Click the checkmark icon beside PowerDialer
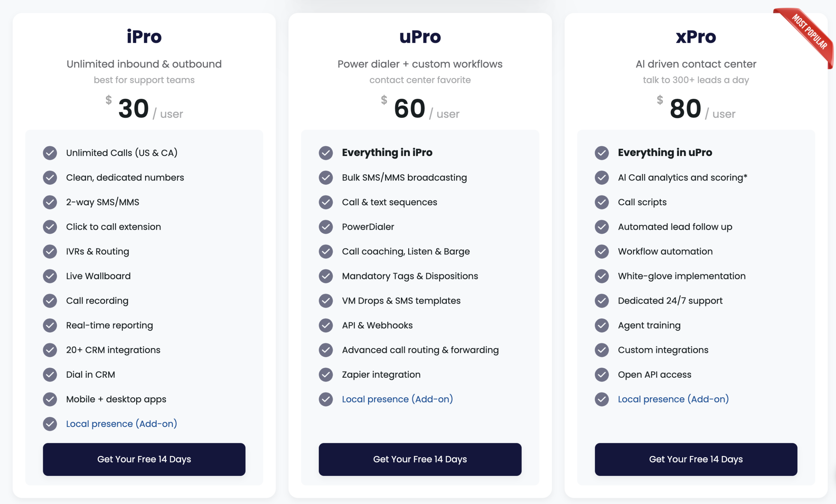Viewport: 836px width, 504px height. click(x=326, y=227)
